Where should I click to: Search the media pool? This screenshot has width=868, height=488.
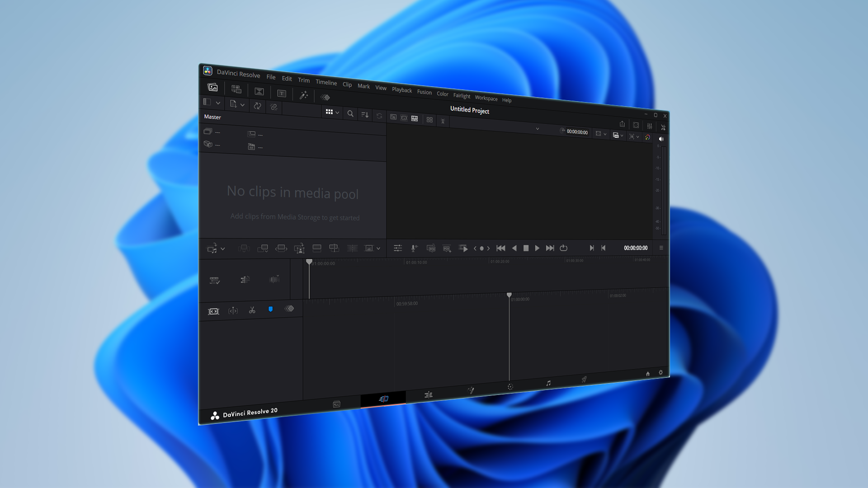pos(350,114)
